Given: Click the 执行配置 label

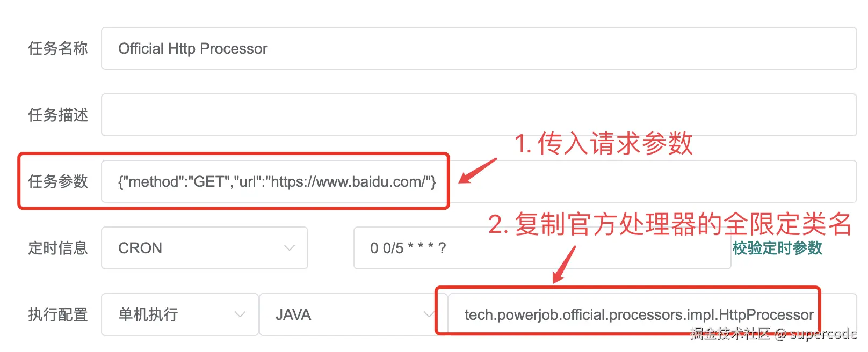Looking at the screenshot, I should click(58, 314).
